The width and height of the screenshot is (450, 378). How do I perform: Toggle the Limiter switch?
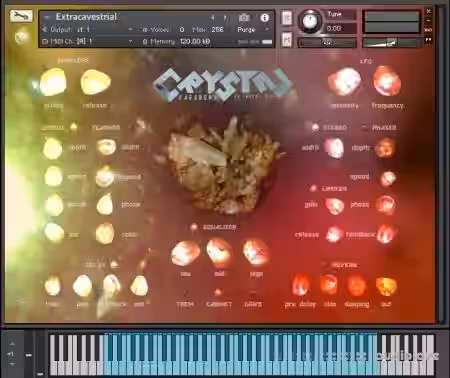coord(313,188)
